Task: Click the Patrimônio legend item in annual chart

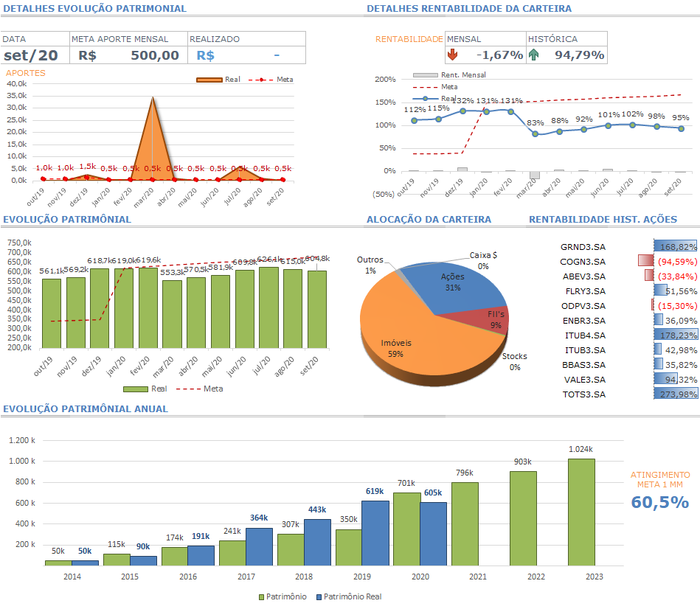Action: pos(283,597)
